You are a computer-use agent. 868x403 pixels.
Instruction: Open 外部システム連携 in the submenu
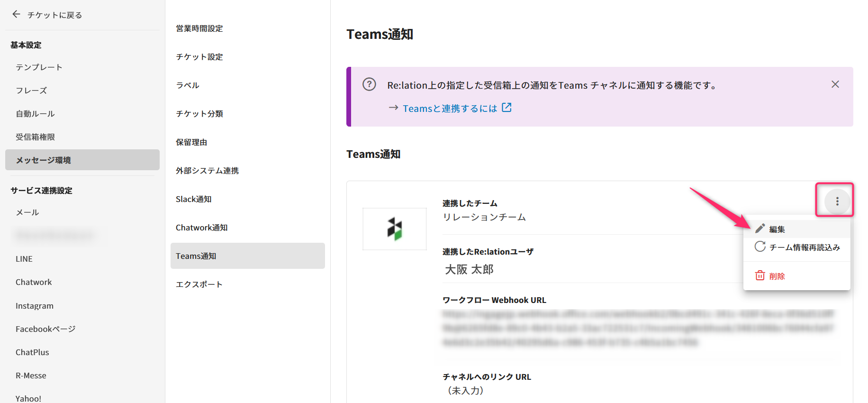coord(207,171)
